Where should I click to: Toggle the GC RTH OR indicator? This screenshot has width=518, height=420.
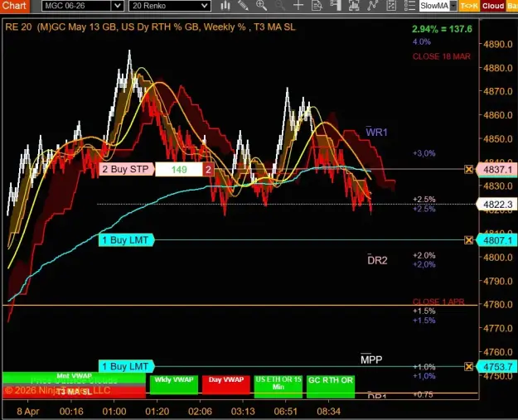(331, 386)
